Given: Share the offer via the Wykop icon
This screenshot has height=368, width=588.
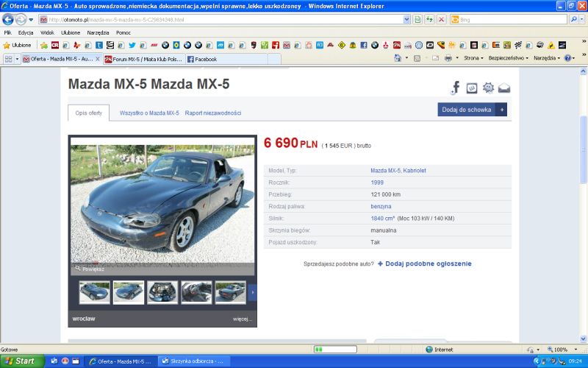Looking at the screenshot, I should click(x=472, y=88).
